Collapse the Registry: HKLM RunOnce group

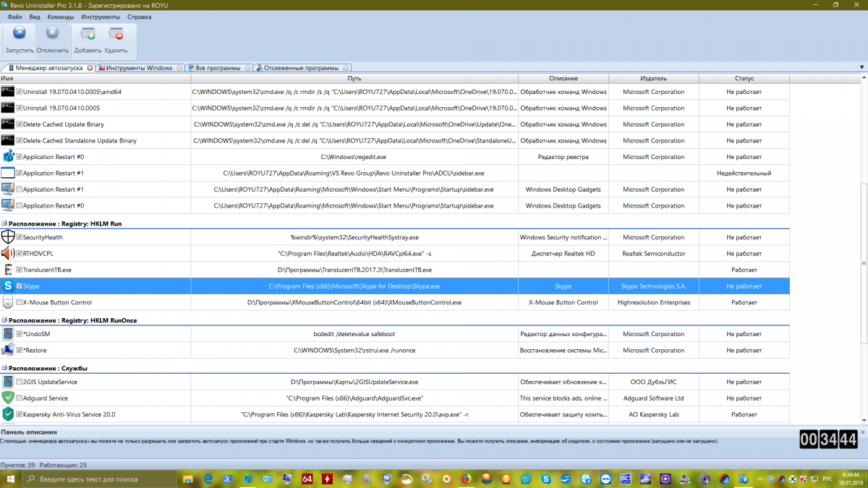coord(4,320)
